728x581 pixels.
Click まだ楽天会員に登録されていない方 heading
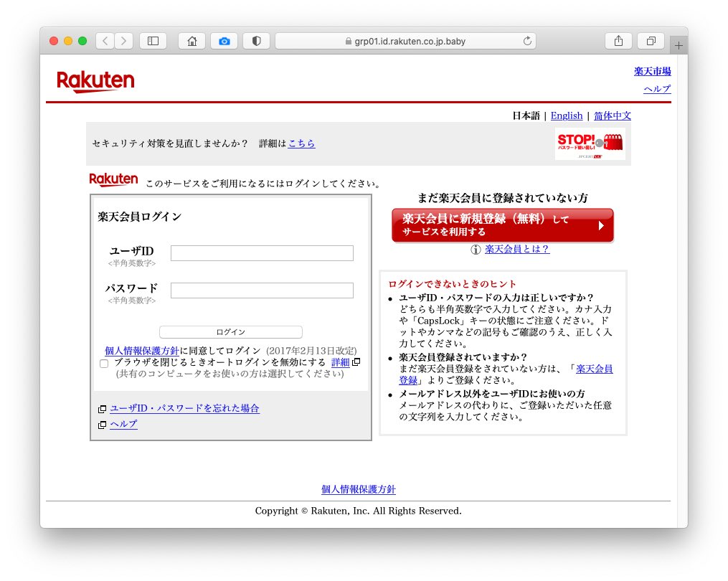coord(503,198)
